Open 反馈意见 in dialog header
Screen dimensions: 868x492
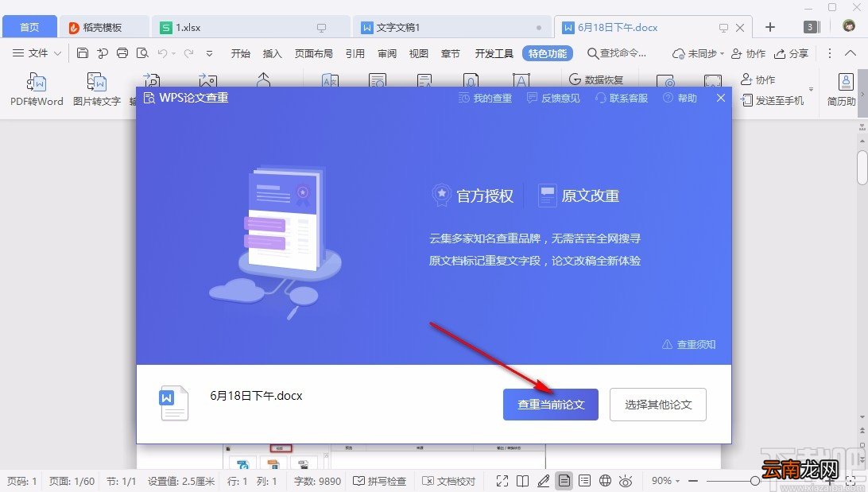553,98
